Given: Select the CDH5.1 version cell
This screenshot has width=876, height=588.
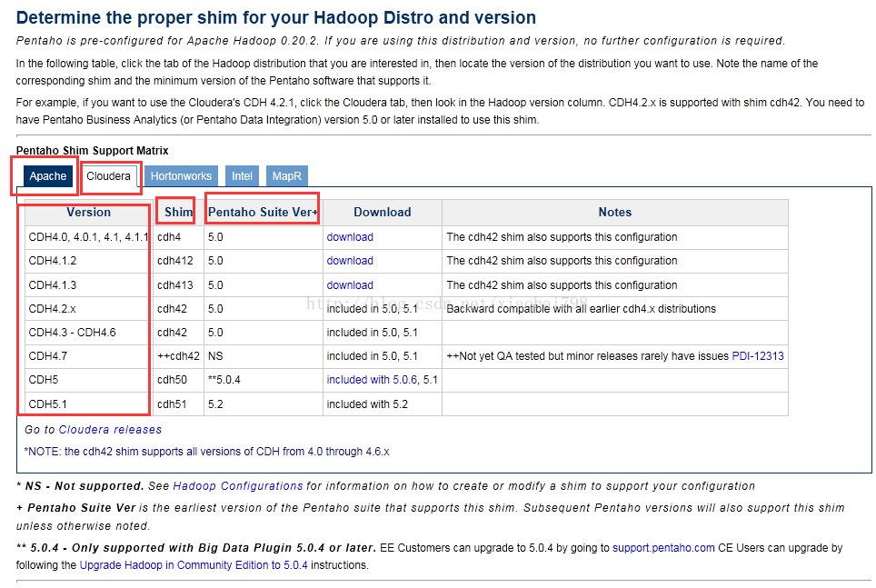Looking at the screenshot, I should click(89, 404).
